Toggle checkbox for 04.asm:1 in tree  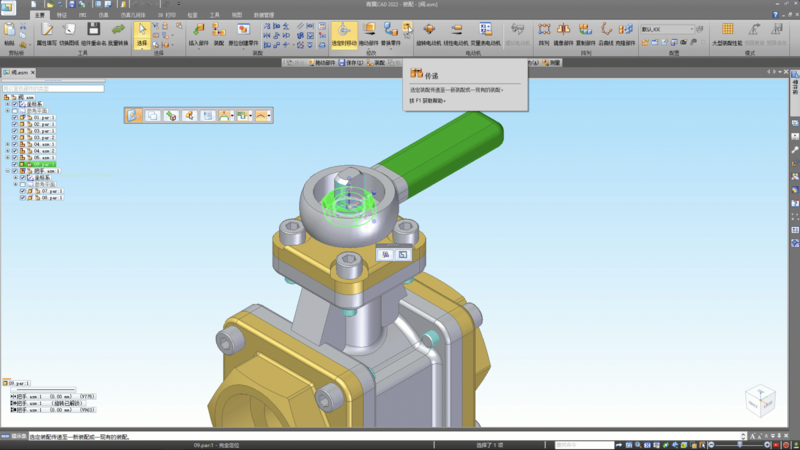click(15, 144)
